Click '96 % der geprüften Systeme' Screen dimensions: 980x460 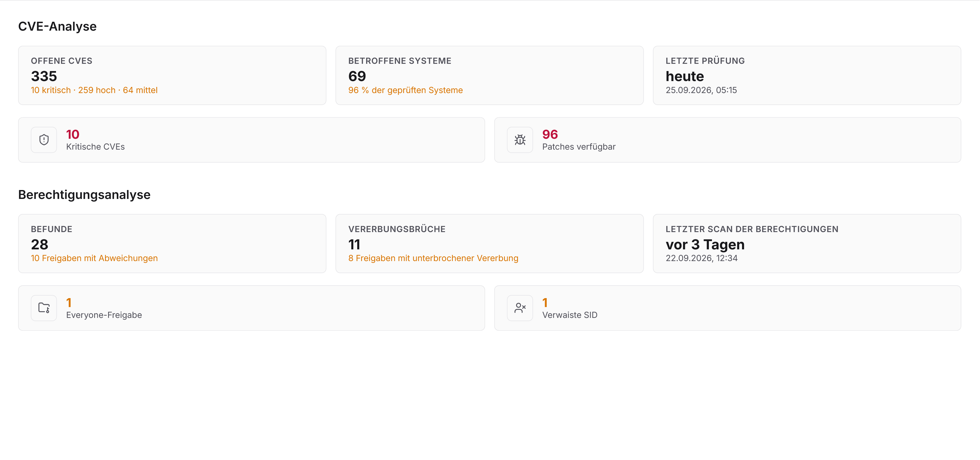(405, 90)
